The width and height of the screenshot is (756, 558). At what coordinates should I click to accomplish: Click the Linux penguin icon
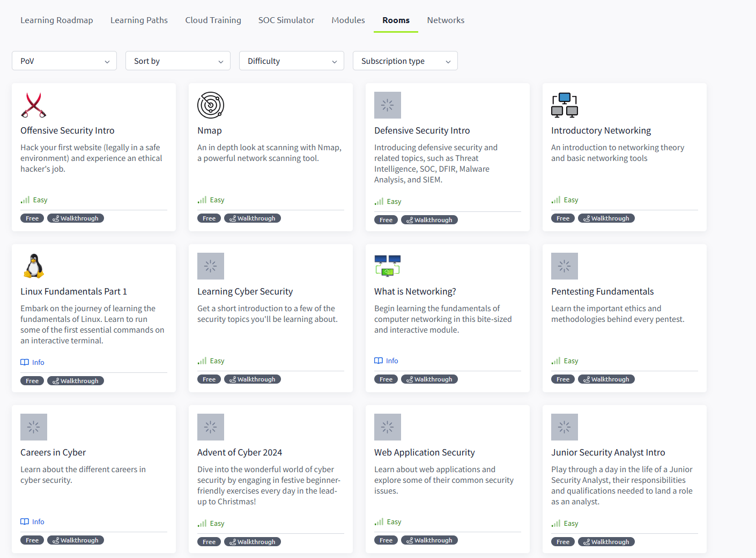33,266
